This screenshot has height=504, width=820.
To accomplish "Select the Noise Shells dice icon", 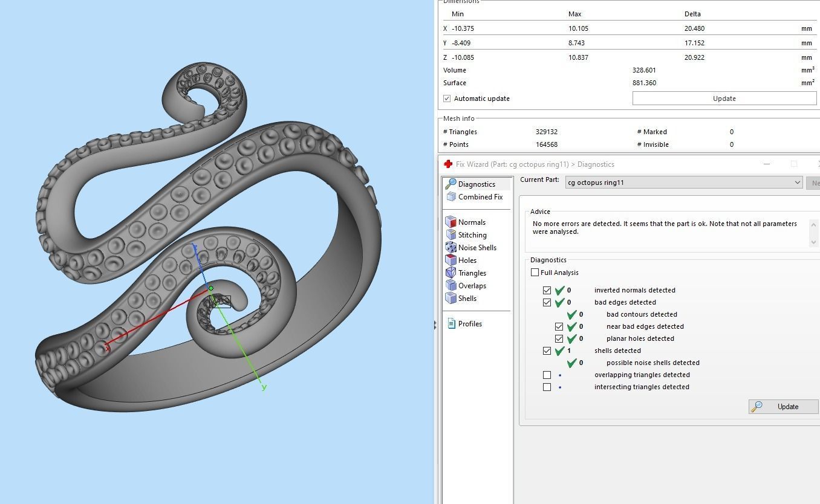I will point(451,248).
